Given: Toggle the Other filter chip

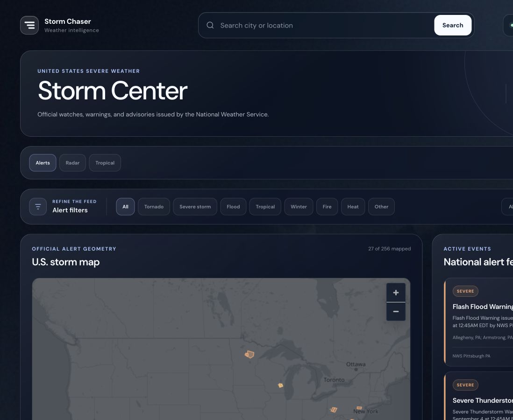Looking at the screenshot, I should tap(381, 207).
